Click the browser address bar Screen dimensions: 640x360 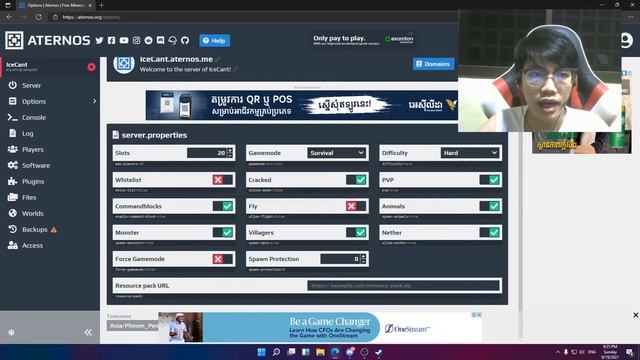click(x=253, y=17)
